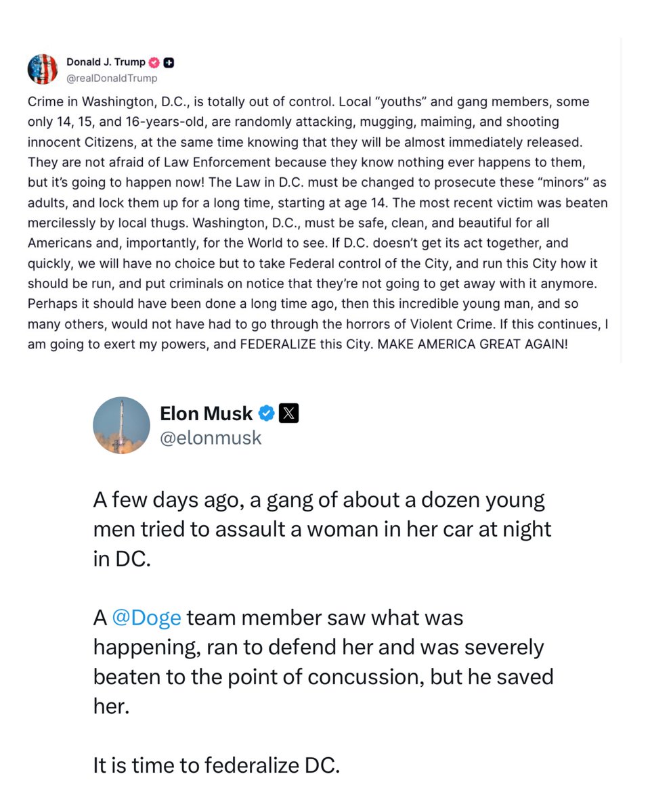
Task: Click the 'It is time to federalize DC.' line
Action: (216, 765)
